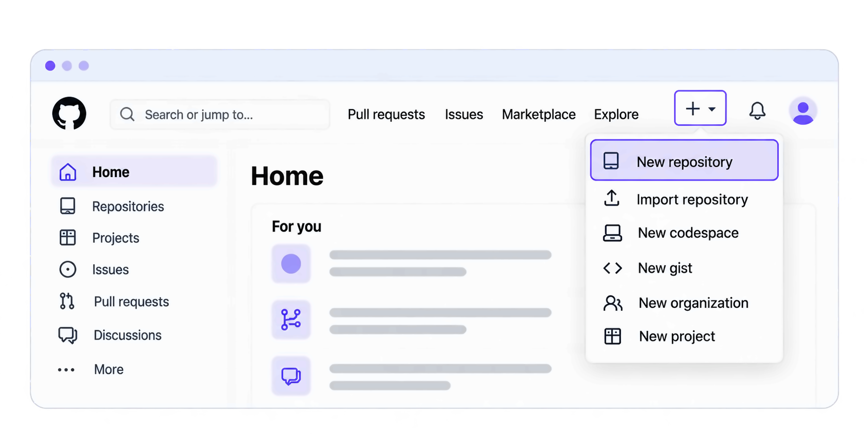Focus the Search or jump to field

[x=220, y=114]
